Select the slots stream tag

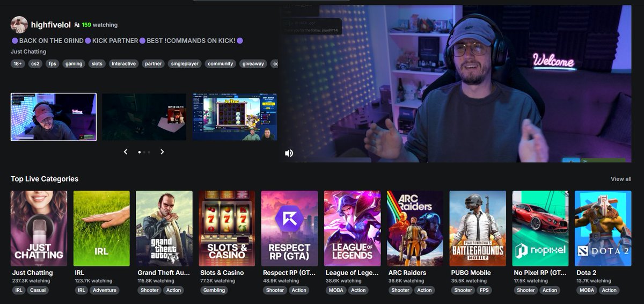coord(97,63)
